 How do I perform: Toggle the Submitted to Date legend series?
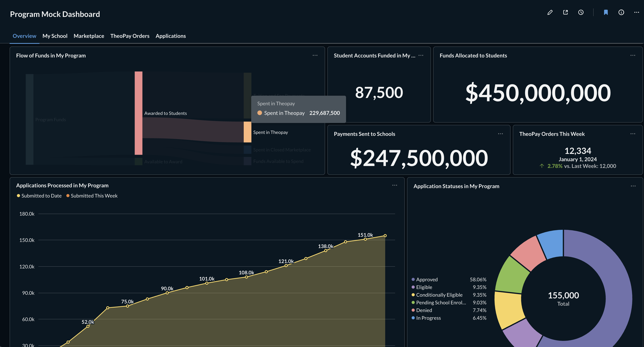click(x=39, y=196)
